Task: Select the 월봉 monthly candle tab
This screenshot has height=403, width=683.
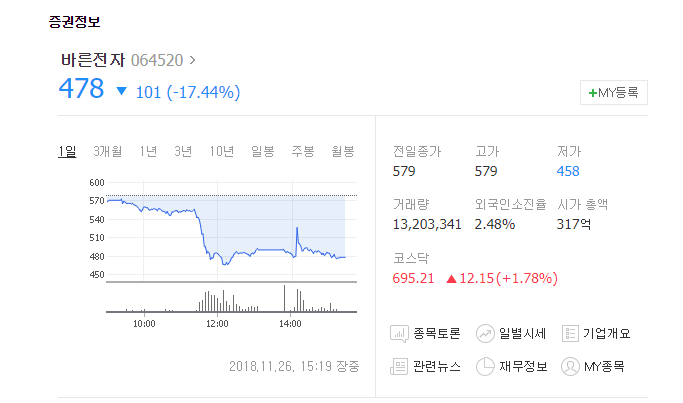Action: coord(343,151)
